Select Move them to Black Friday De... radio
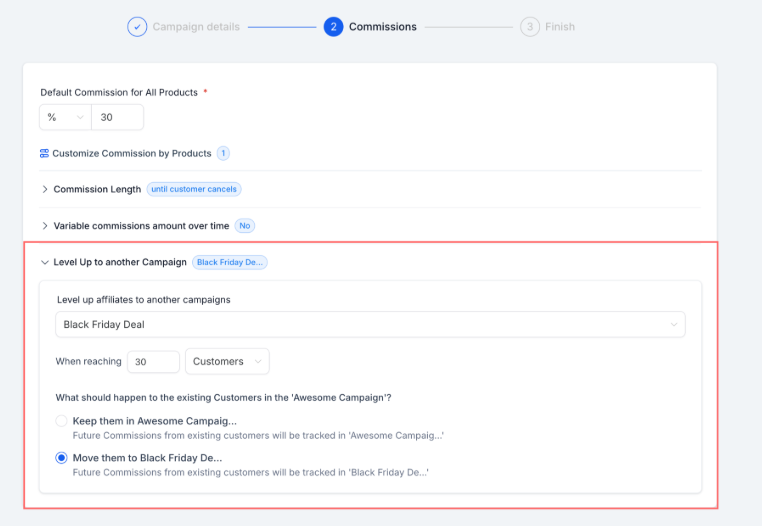 pyautogui.click(x=61, y=458)
